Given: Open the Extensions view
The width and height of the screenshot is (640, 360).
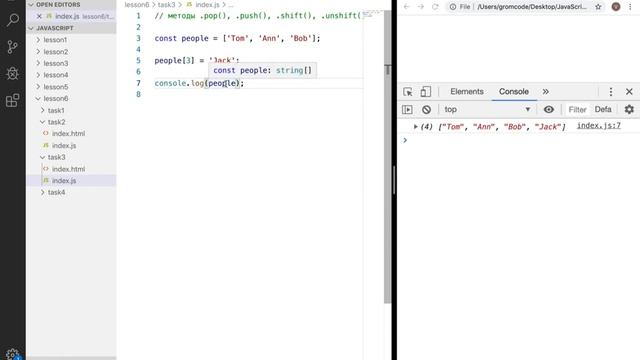Looking at the screenshot, I should [x=13, y=100].
